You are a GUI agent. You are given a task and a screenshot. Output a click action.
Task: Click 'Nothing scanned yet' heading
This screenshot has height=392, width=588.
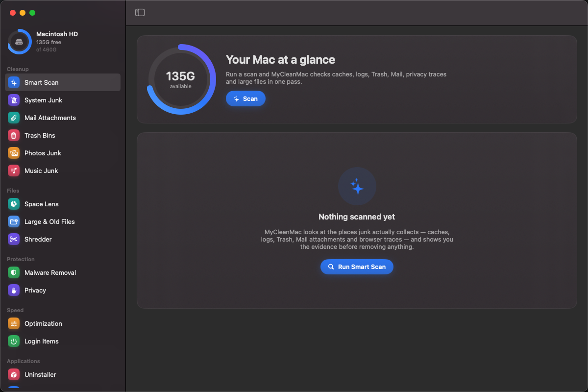[357, 217]
